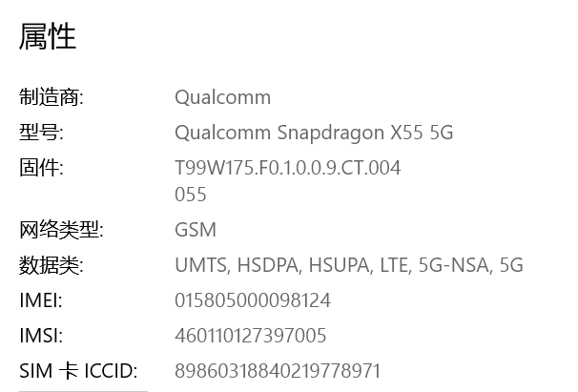Select the 固件 label
Image resolution: width=578 pixels, height=392 pixels.
pos(41,168)
